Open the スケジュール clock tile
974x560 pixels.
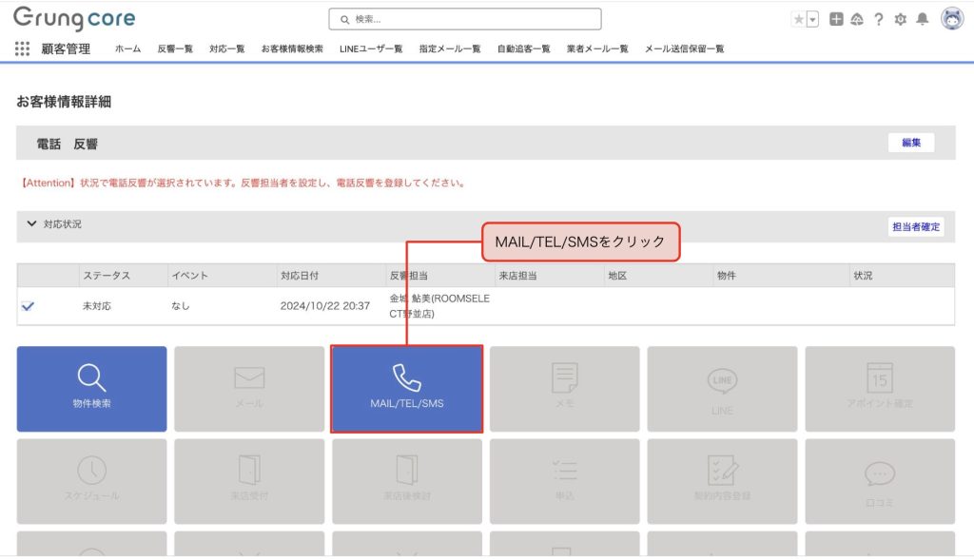[x=91, y=480]
